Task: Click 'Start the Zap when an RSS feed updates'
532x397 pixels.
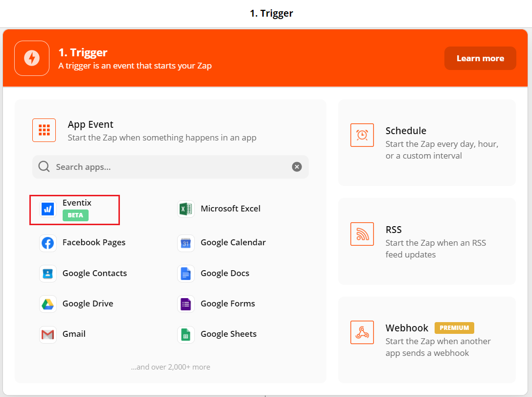Action: click(436, 249)
